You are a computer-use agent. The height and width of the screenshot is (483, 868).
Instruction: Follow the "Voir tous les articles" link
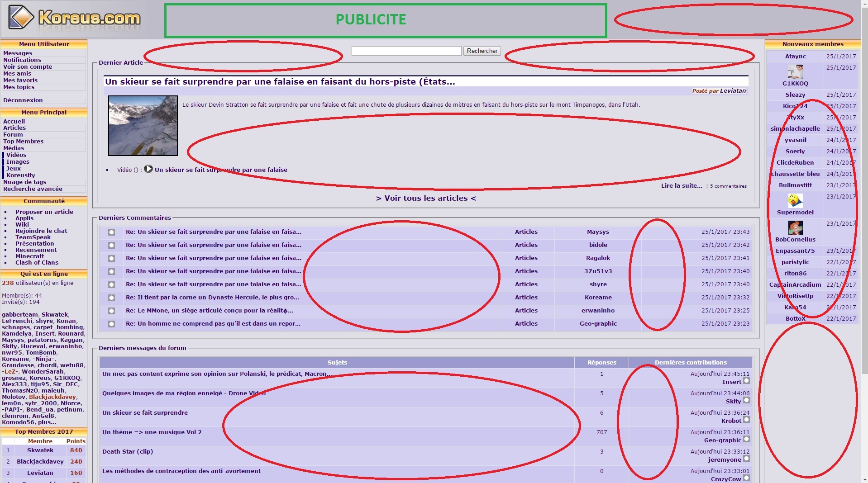click(425, 198)
